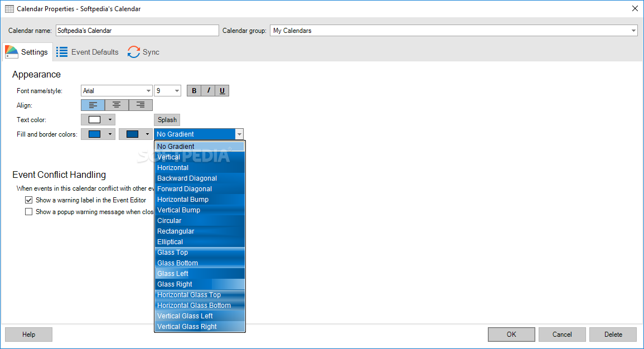Viewport: 644px width, 349px height.
Task: Select Vertical Glass Right gradient
Action: coord(200,327)
